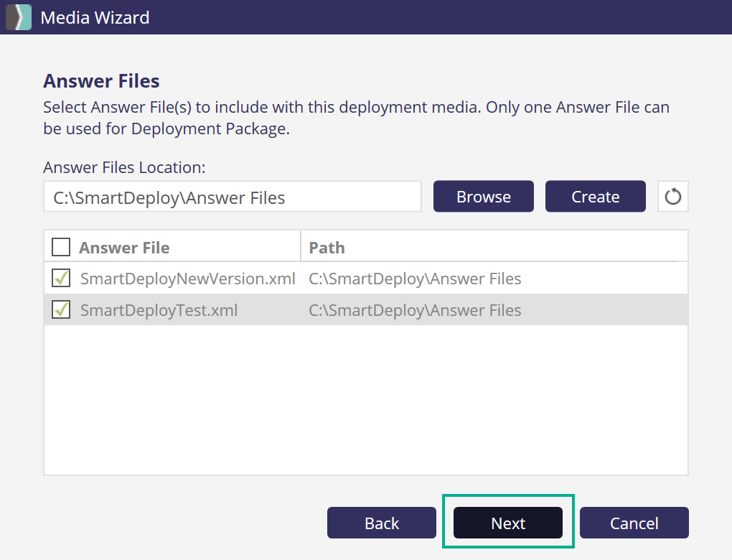Cancel the Media Wizard

coord(634,523)
